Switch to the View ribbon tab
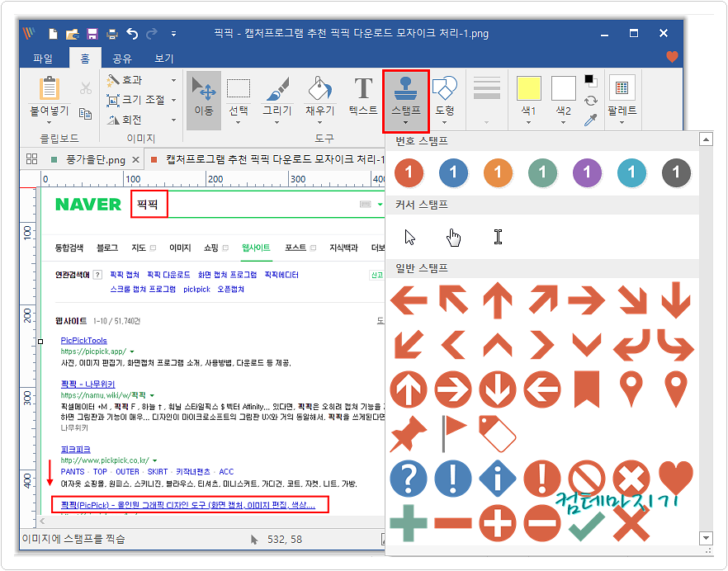728x571 pixels. pos(164,59)
